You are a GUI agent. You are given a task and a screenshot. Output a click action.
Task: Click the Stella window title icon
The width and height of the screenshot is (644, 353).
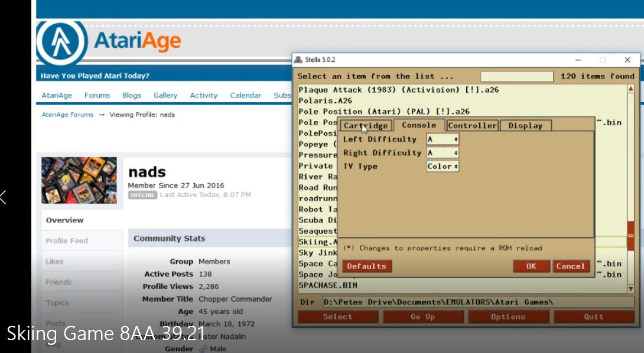298,60
